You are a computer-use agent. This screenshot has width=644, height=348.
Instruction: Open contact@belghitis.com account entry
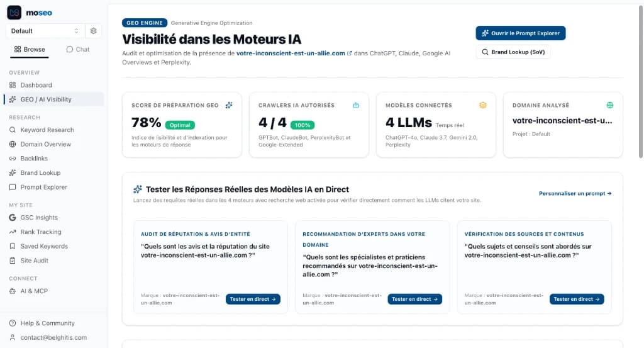click(x=53, y=337)
